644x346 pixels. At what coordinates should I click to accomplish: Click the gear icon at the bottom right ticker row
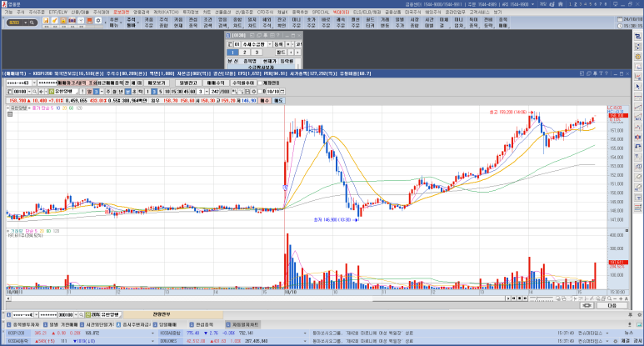(x=615, y=341)
